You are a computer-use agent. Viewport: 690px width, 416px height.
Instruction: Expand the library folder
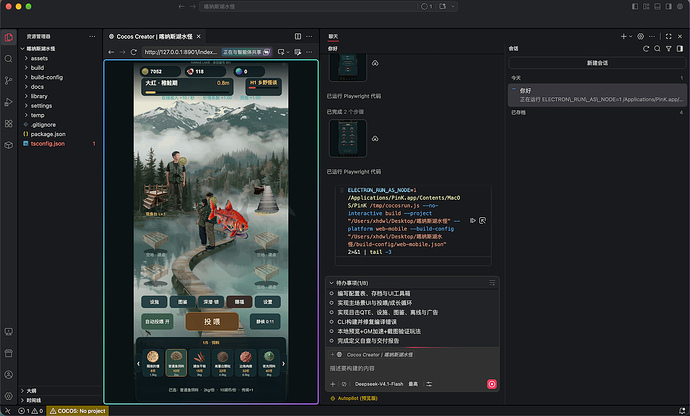pyautogui.click(x=60, y=96)
